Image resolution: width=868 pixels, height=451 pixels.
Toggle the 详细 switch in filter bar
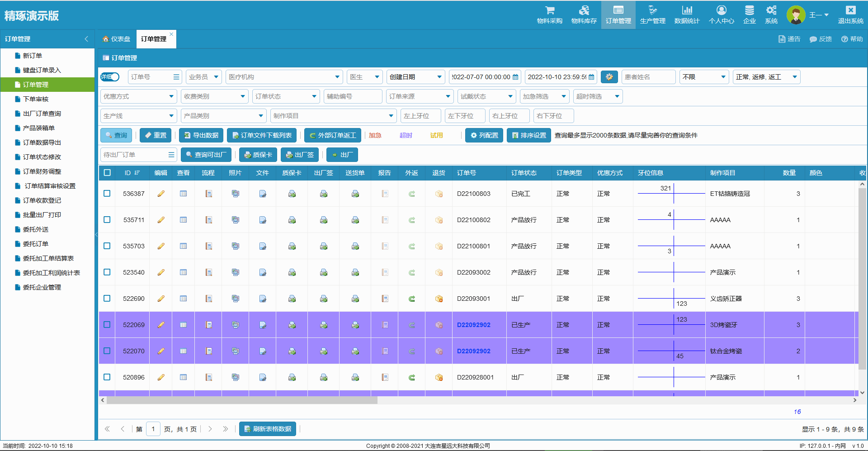[110, 77]
